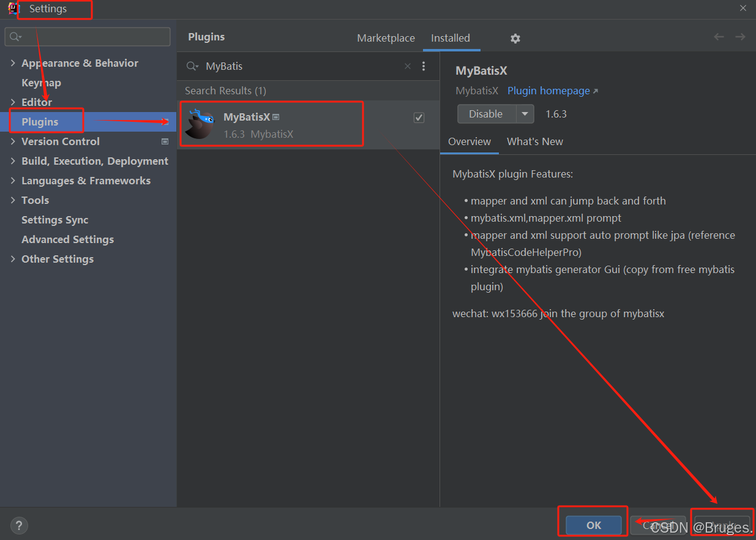Select Build, Execution, Deployment item
This screenshot has width=756, height=540.
click(95, 161)
